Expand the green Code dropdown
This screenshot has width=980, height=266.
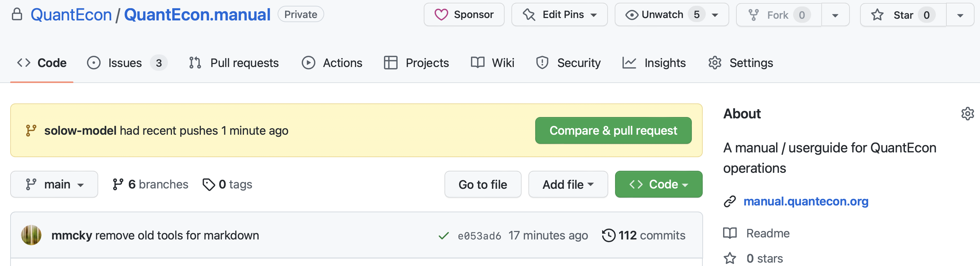tap(658, 184)
